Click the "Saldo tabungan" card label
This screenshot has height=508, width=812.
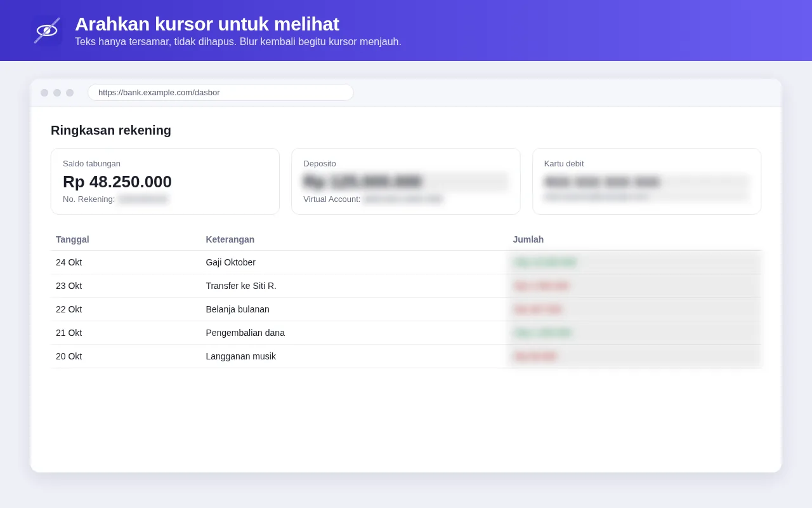pos(91,164)
